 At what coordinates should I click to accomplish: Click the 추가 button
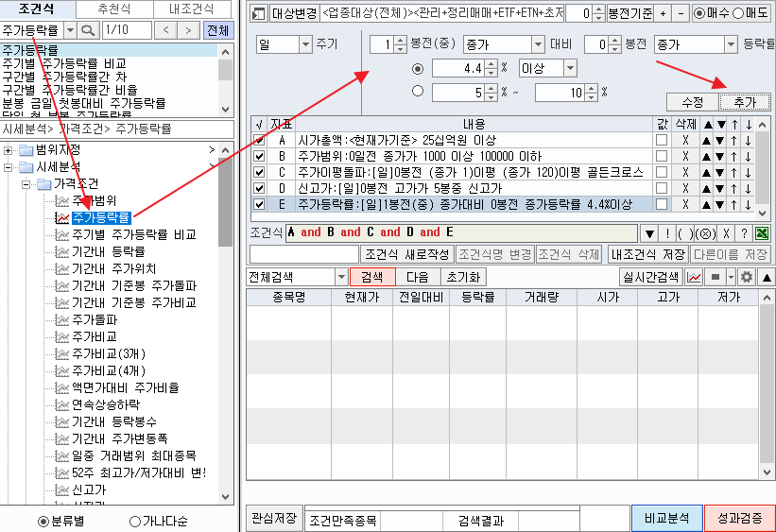[x=745, y=102]
